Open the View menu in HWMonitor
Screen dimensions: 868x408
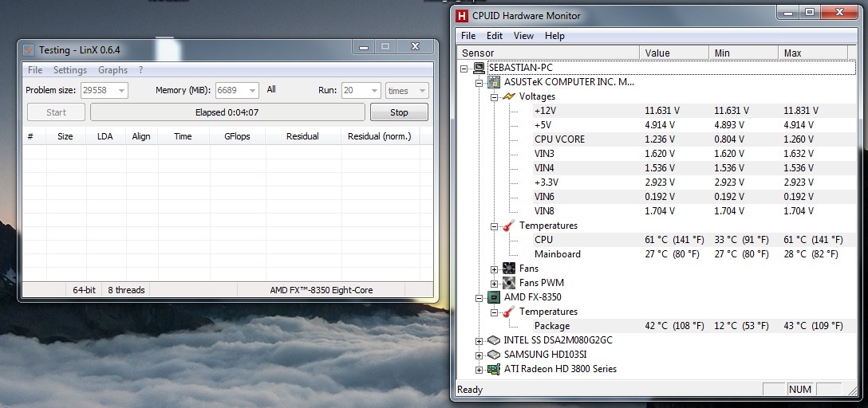[x=523, y=36]
